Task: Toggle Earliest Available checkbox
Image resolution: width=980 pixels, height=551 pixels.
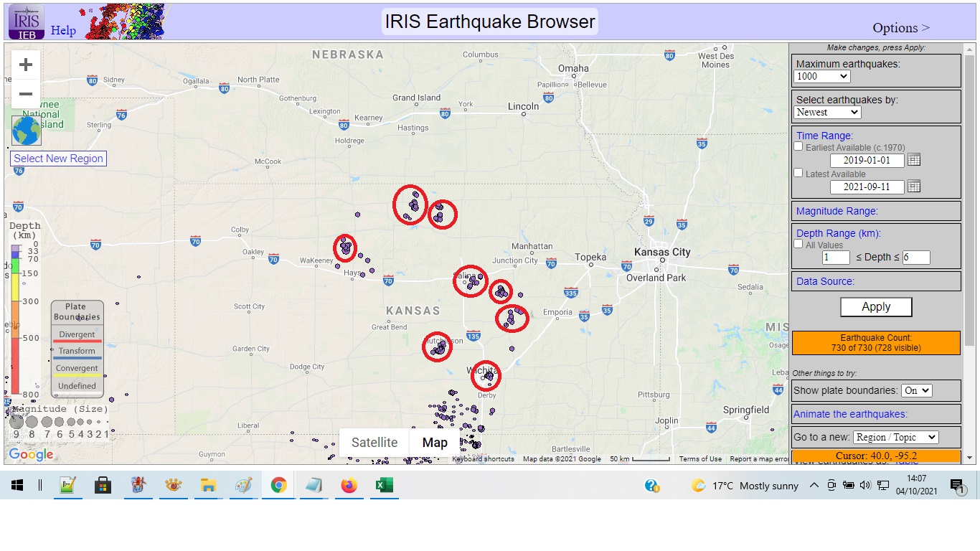Action: [x=798, y=146]
